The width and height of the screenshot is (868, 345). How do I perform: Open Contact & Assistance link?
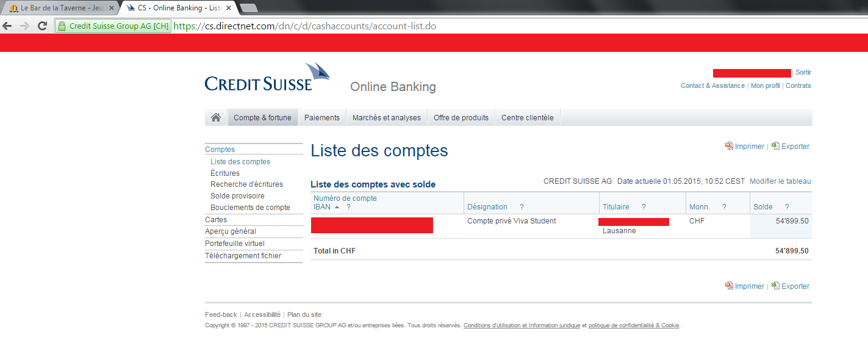tap(712, 85)
